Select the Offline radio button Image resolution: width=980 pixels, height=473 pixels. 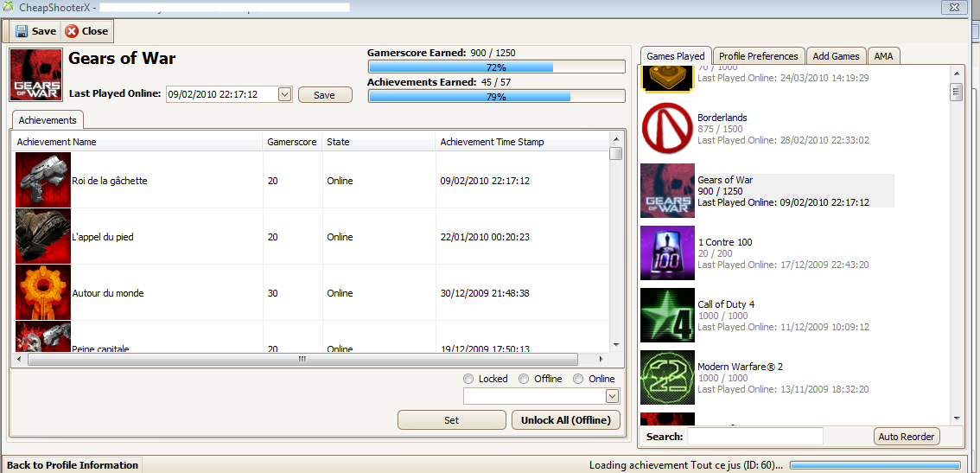coord(524,379)
